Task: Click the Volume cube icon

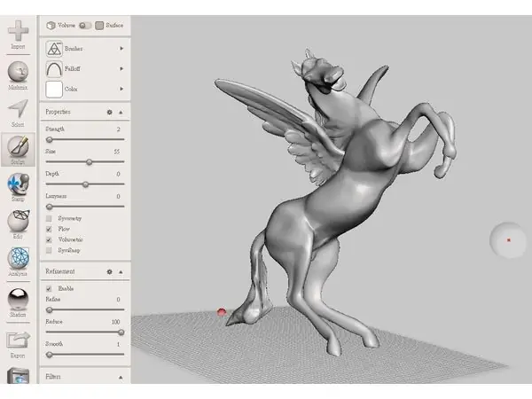Action: click(51, 26)
